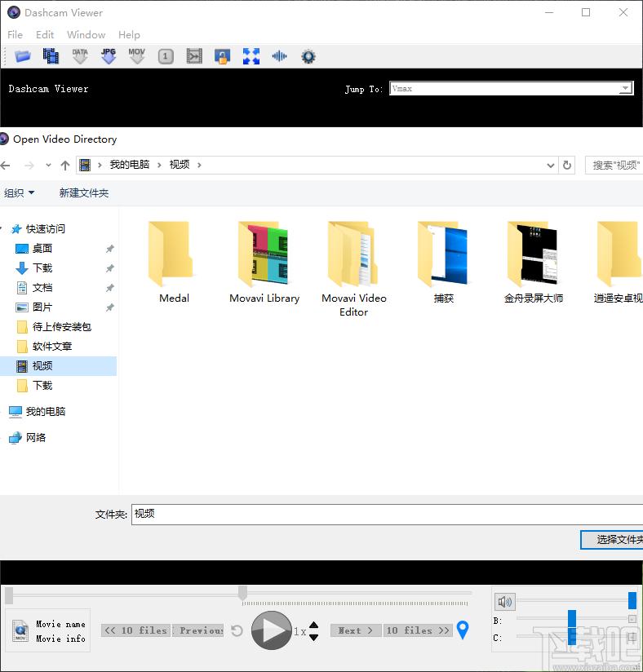Select the 捕获 folder

coord(444,262)
